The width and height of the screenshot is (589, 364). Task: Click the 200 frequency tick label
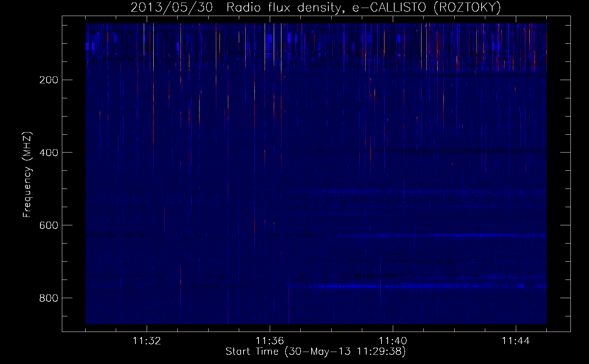click(48, 80)
